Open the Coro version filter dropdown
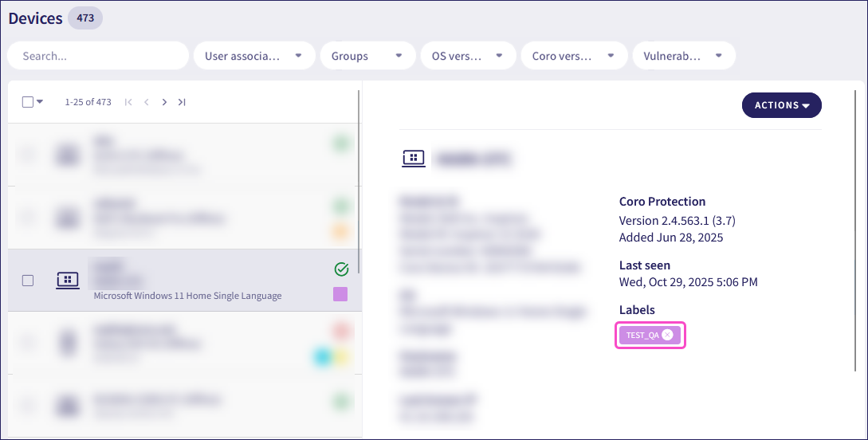 coord(574,56)
